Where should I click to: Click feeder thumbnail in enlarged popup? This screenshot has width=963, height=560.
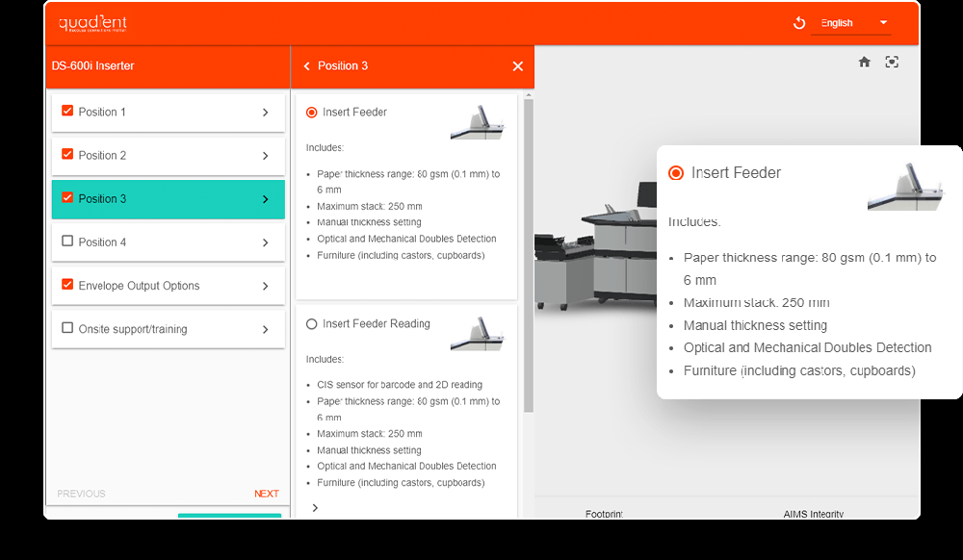906,187
